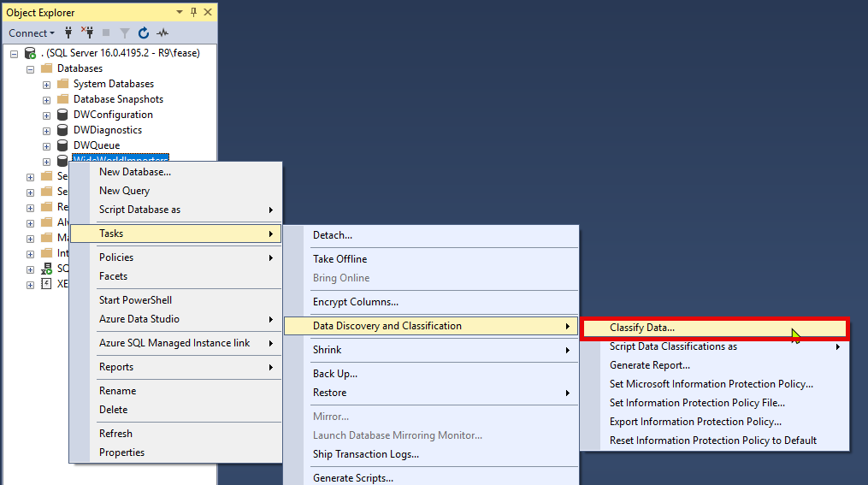Expand the DWQueue database node

(46, 145)
